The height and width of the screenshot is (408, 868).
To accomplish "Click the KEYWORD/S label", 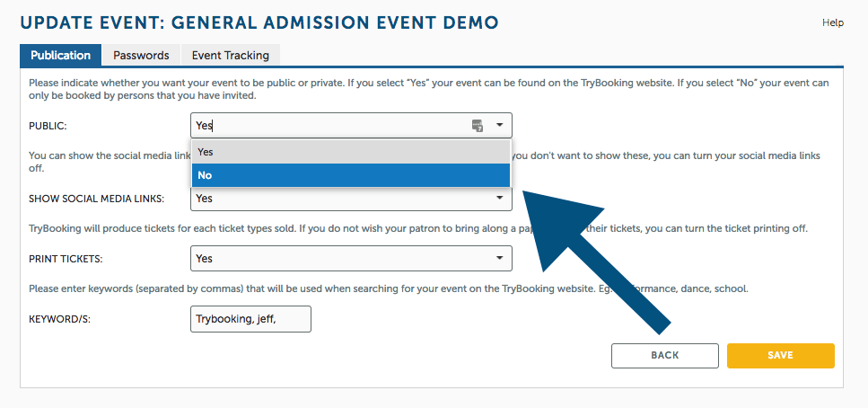I will tap(60, 319).
